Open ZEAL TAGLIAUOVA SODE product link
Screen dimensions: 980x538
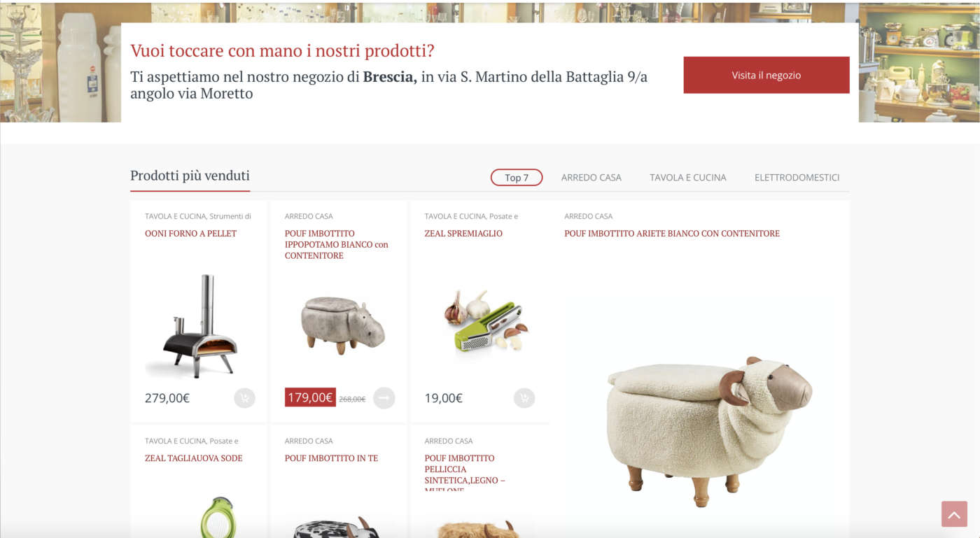click(x=194, y=458)
